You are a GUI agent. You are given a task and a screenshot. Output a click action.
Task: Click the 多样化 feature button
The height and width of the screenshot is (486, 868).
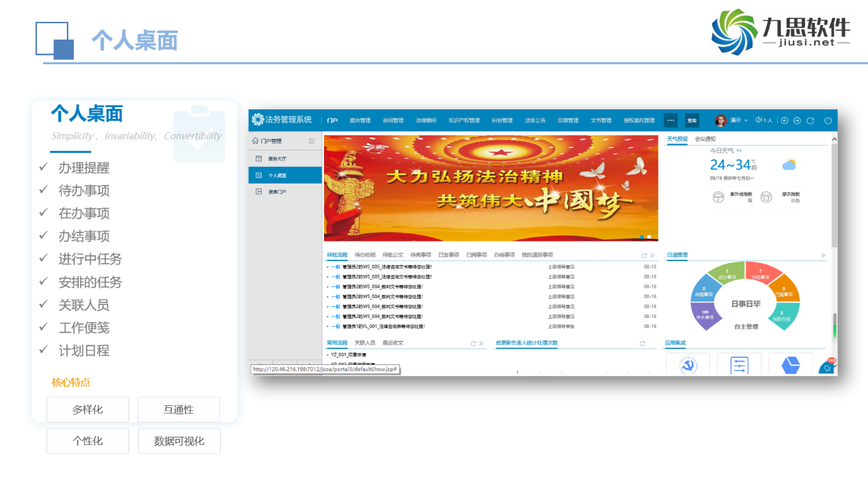[87, 409]
